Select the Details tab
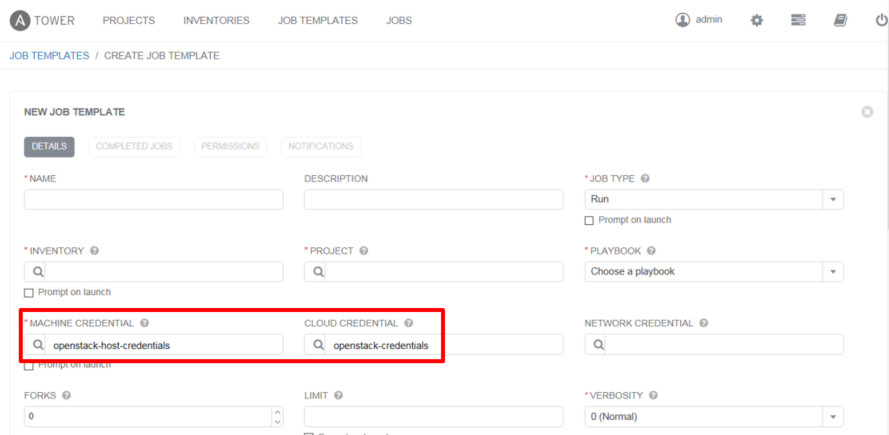The height and width of the screenshot is (435, 889). (49, 146)
